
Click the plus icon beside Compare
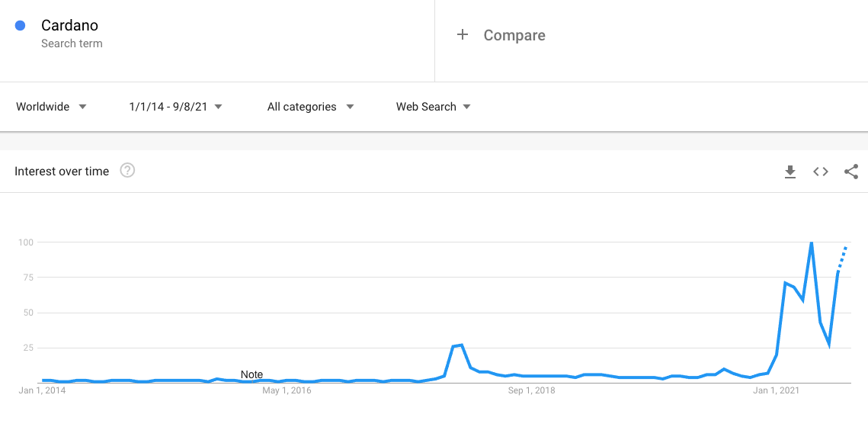coord(463,35)
